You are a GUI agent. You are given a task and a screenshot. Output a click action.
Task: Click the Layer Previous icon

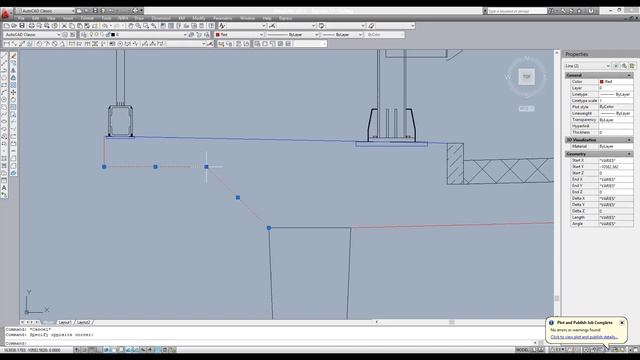pos(199,35)
